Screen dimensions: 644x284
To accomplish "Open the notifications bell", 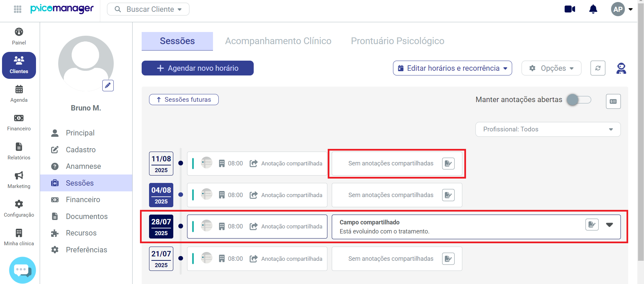I will [x=593, y=9].
